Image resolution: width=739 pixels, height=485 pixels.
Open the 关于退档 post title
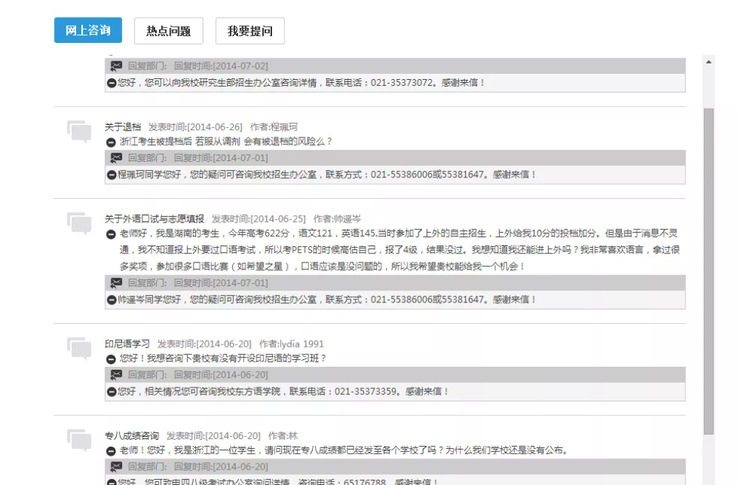pyautogui.click(x=123, y=127)
